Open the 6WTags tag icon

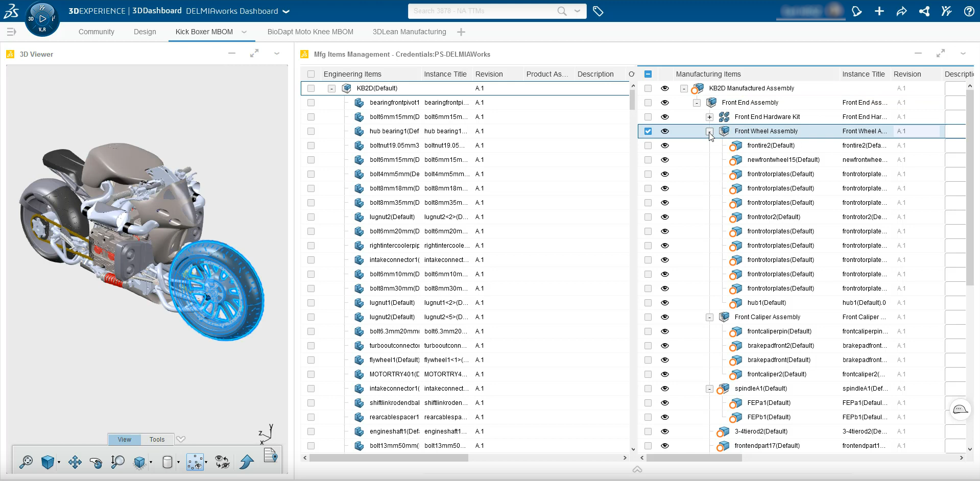click(598, 11)
